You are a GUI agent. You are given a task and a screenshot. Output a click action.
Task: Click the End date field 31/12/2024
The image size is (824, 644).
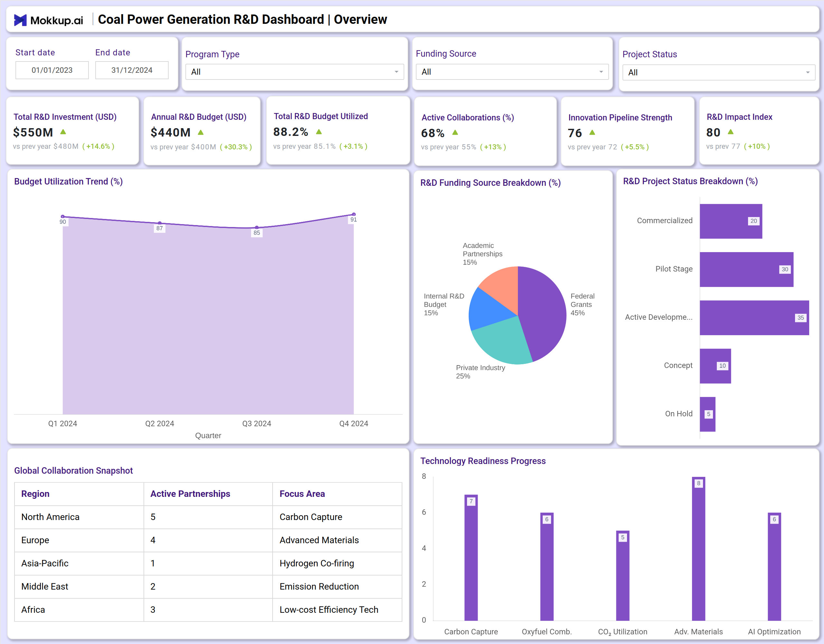(x=132, y=70)
